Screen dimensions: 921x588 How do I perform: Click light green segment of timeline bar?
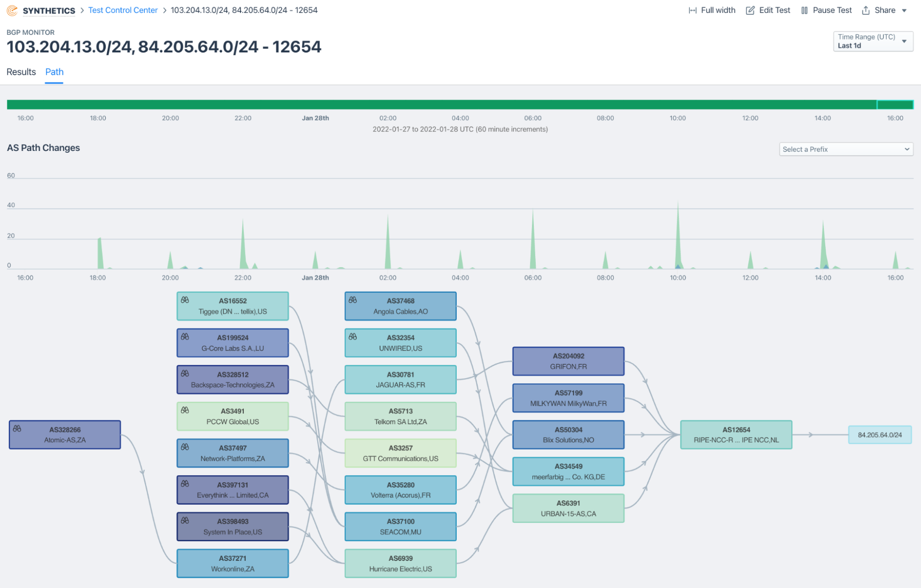[x=895, y=105]
